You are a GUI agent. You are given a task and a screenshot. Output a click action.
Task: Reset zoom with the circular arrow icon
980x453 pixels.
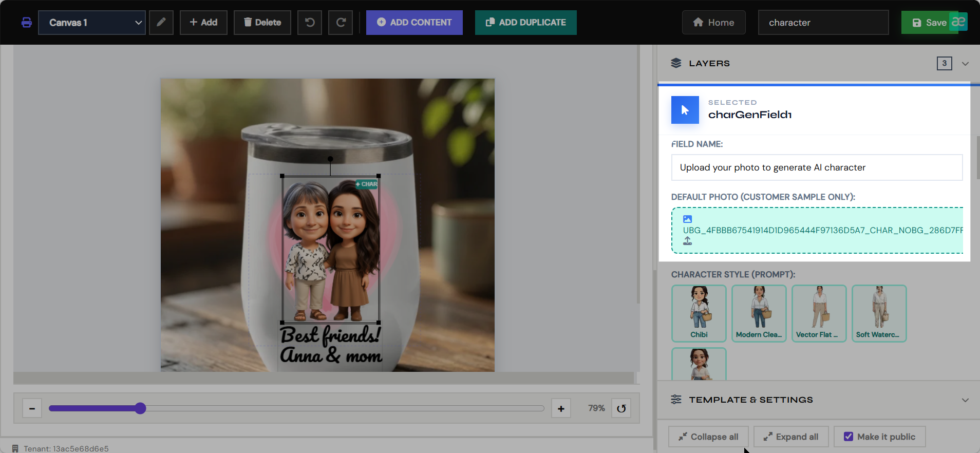(621, 408)
